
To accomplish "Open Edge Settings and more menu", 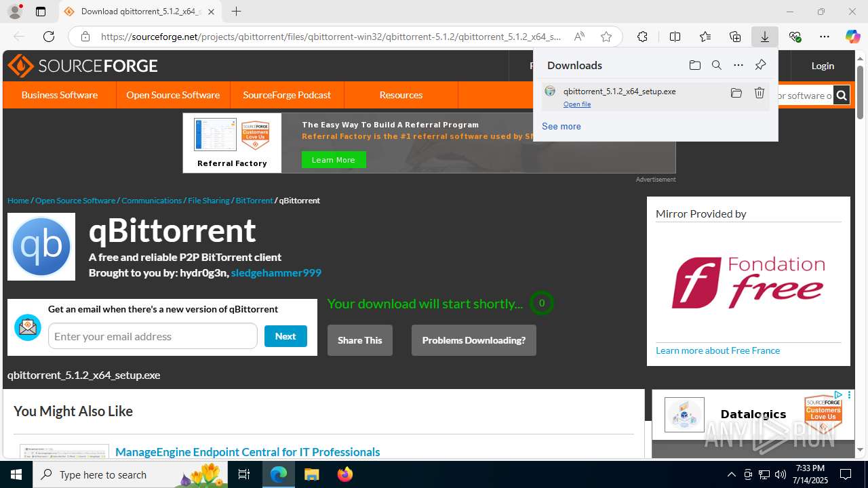I will coord(825,37).
